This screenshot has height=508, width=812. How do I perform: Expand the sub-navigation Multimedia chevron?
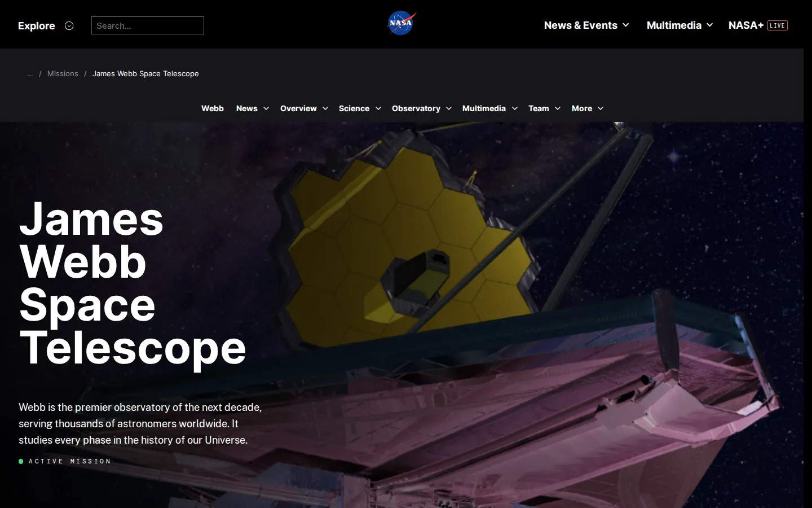(515, 108)
